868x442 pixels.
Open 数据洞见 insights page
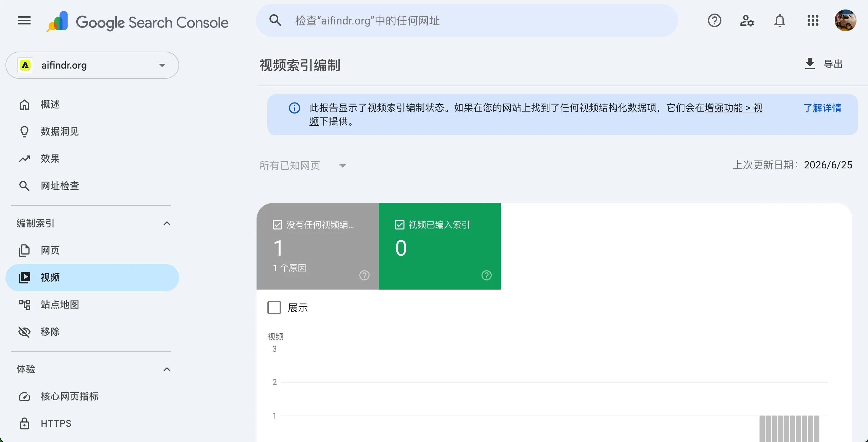tap(92, 132)
